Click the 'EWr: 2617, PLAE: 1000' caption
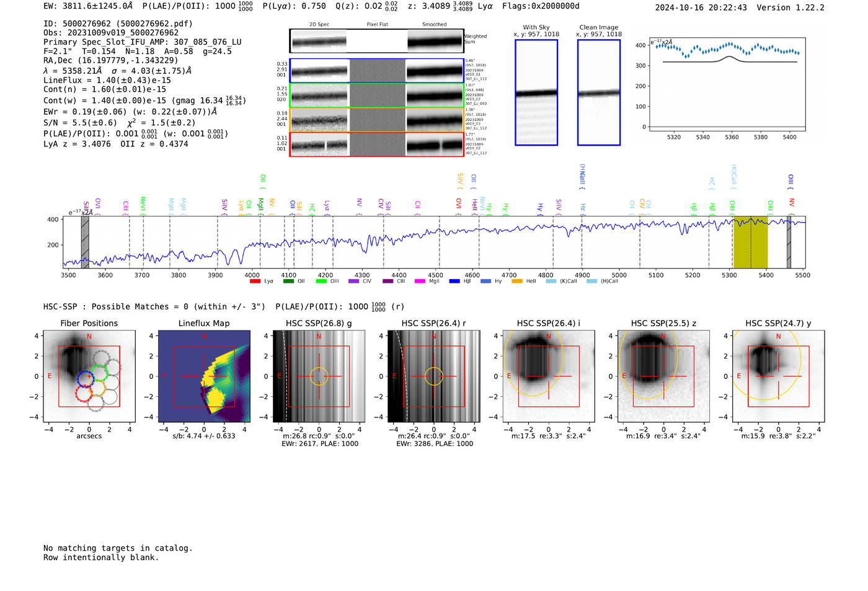 coord(320,444)
